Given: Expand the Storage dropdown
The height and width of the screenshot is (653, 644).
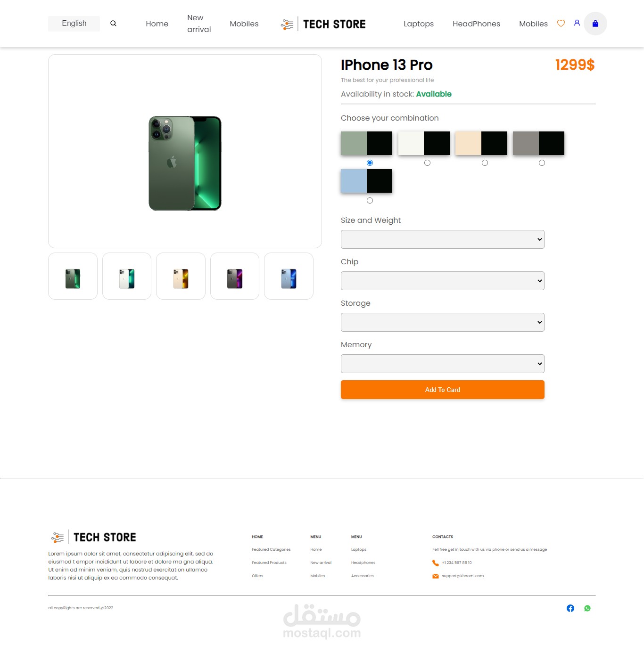Looking at the screenshot, I should click(x=443, y=322).
